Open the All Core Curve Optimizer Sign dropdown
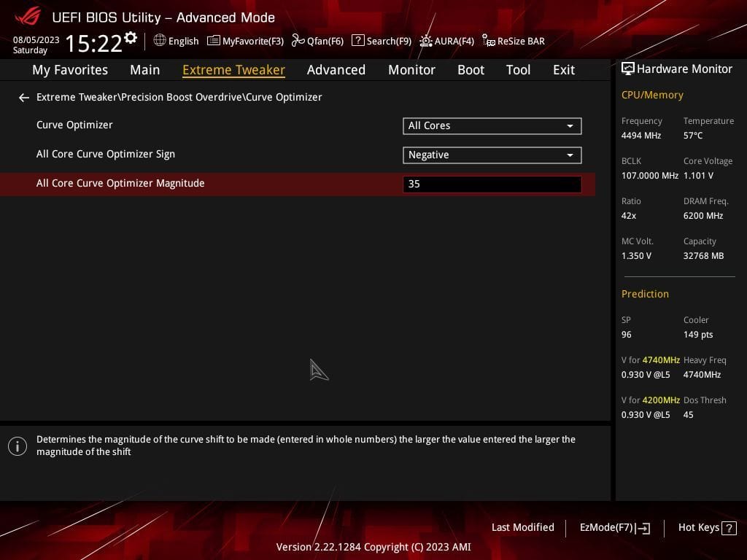This screenshot has height=560, width=747. (x=492, y=155)
